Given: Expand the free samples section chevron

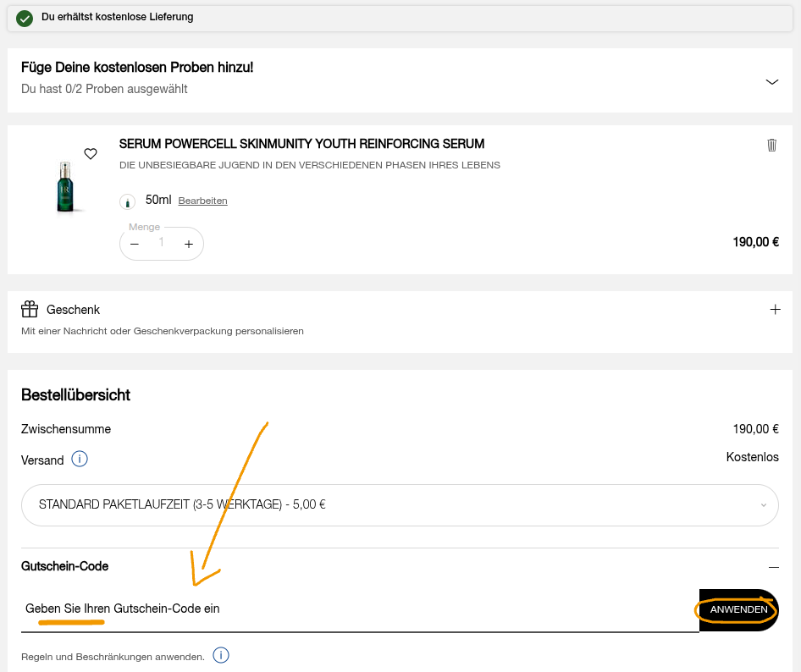Looking at the screenshot, I should tap(771, 82).
